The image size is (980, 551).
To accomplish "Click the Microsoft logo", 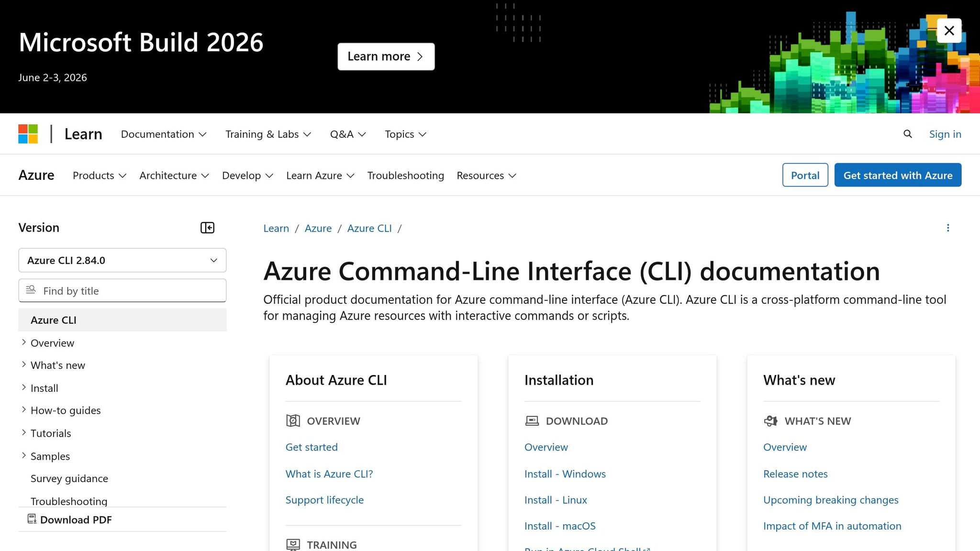I will click(28, 134).
